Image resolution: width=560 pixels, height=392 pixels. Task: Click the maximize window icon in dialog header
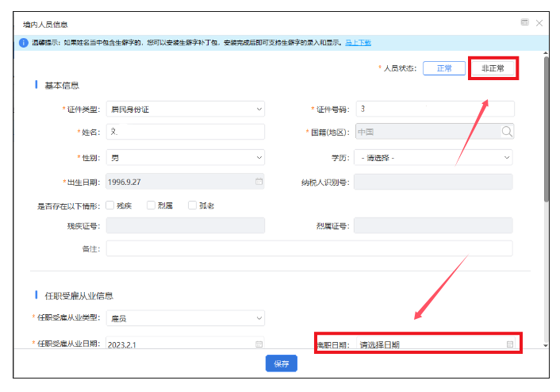click(524, 22)
